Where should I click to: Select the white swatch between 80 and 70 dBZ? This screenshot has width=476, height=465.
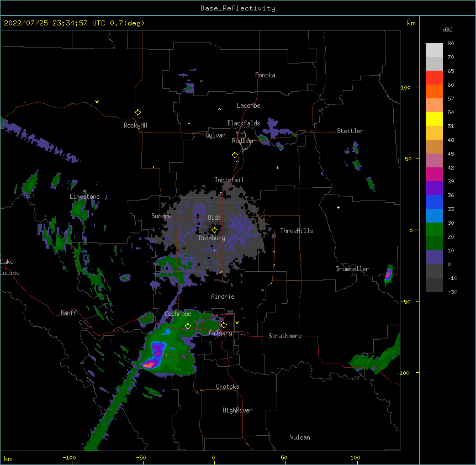(434, 50)
